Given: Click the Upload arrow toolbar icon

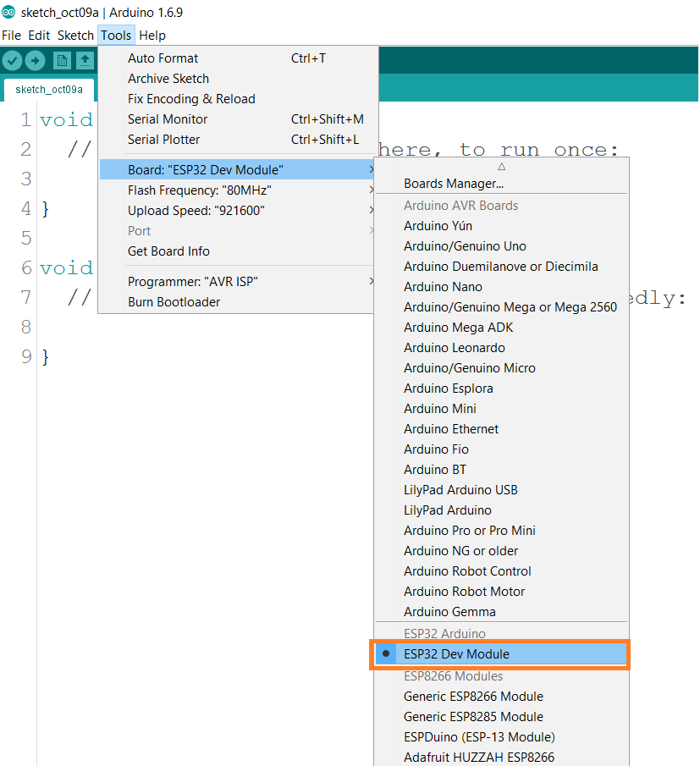Looking at the screenshot, I should pyautogui.click(x=35, y=61).
